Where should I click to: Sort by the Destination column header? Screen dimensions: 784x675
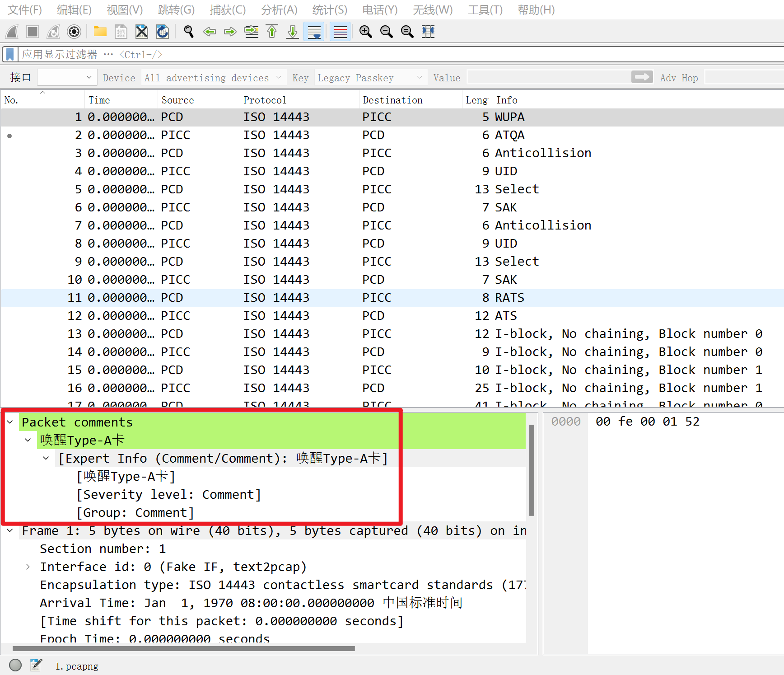(411, 100)
